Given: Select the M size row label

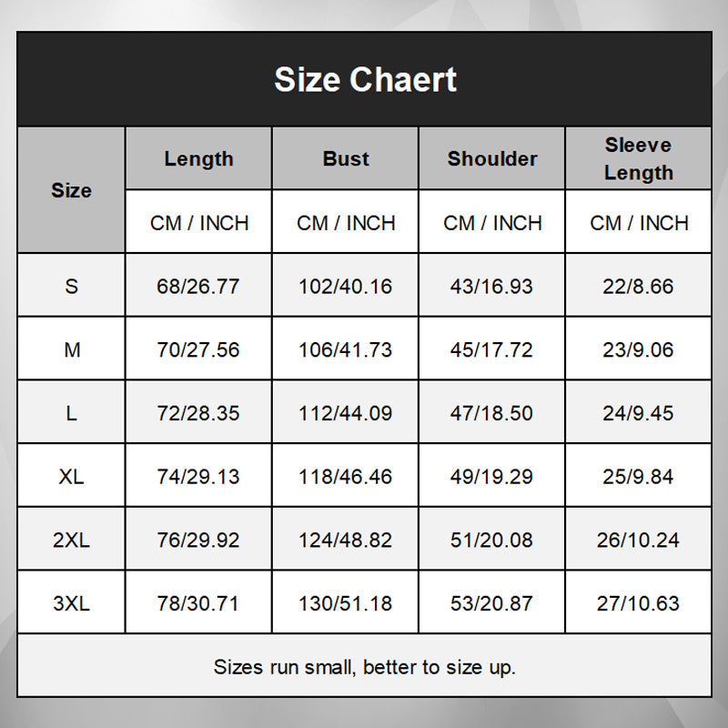Looking at the screenshot, I should [x=71, y=349].
